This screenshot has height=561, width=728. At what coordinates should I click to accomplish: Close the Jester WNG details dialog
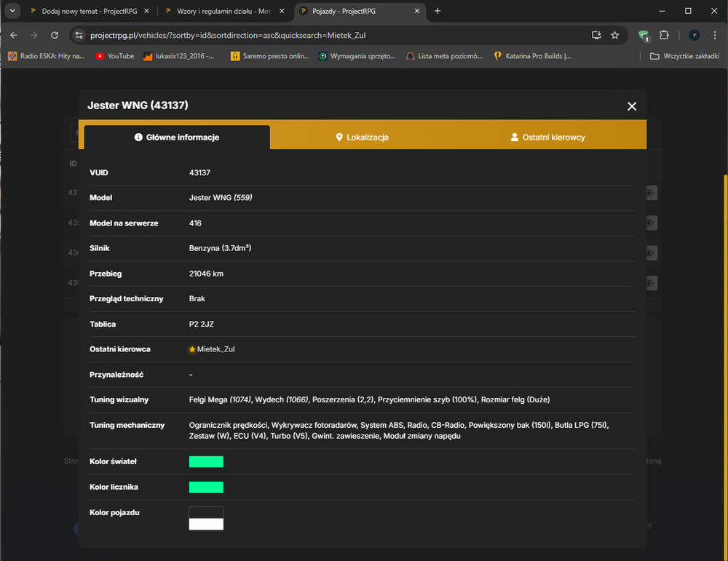coord(631,106)
